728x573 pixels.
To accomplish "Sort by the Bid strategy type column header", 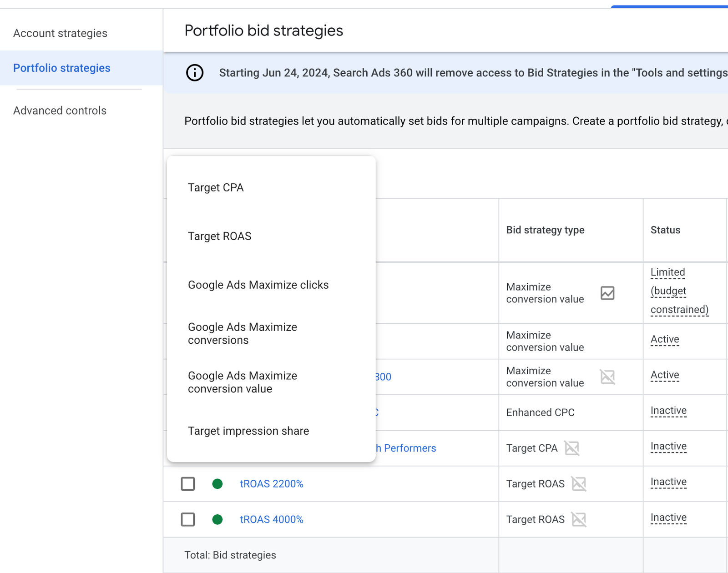I will pyautogui.click(x=545, y=230).
